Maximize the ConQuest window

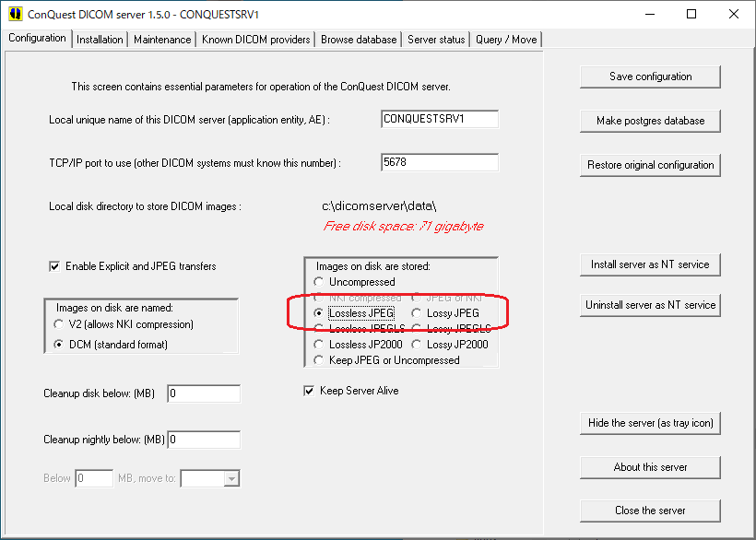(x=691, y=14)
